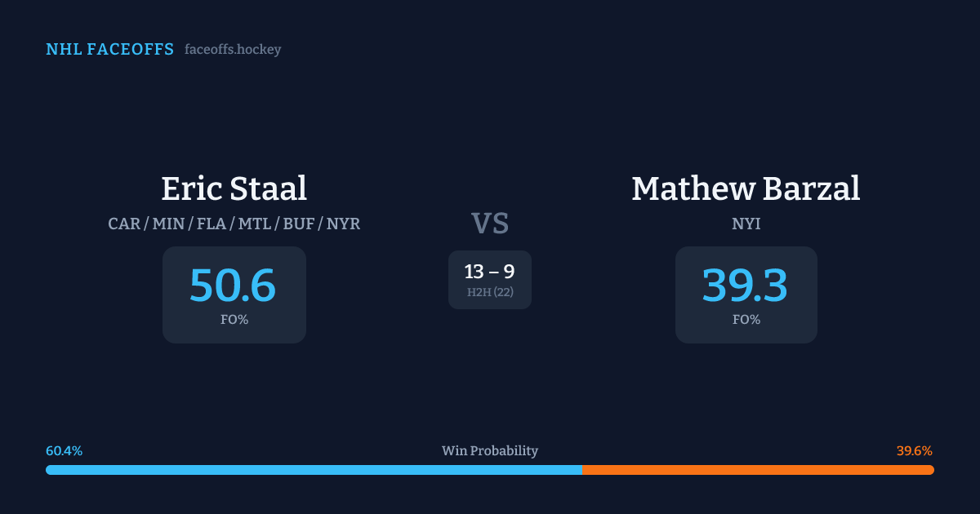
Task: Click the FO% label under 50.6
Action: (x=234, y=320)
